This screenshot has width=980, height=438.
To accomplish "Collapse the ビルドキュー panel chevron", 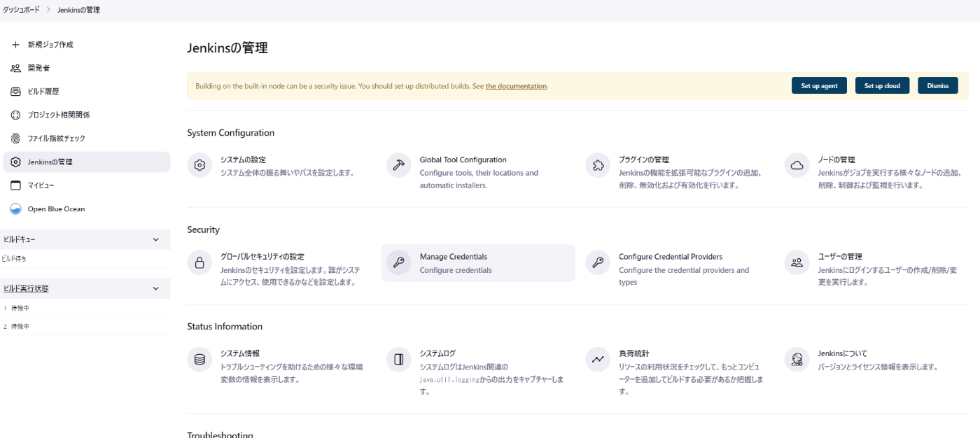I will tap(155, 239).
